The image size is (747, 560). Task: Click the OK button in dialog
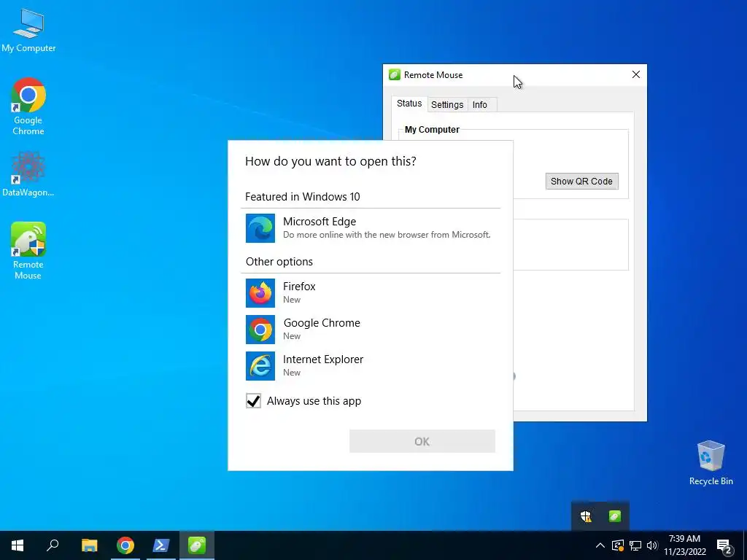click(422, 441)
